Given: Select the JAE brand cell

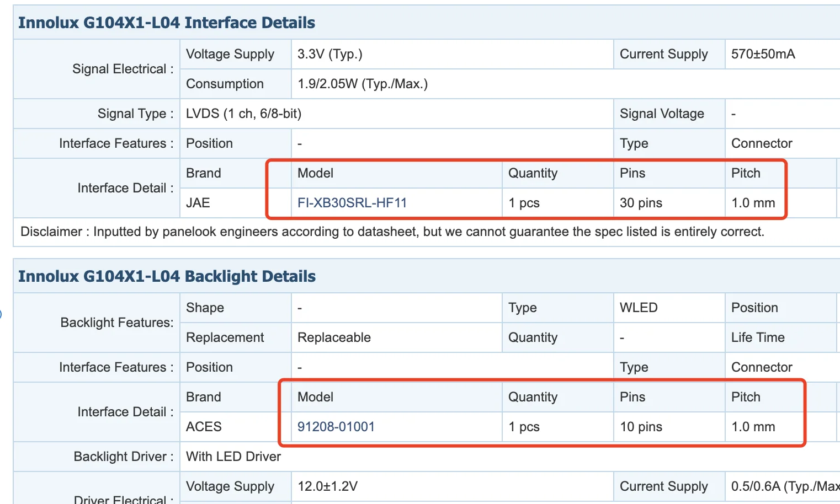Looking at the screenshot, I should coord(198,203).
